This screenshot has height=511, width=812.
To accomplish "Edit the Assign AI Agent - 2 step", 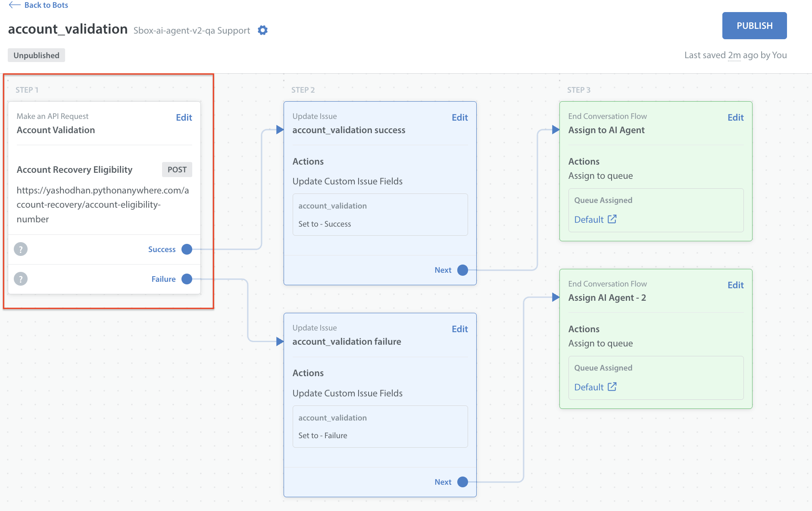I will click(735, 285).
